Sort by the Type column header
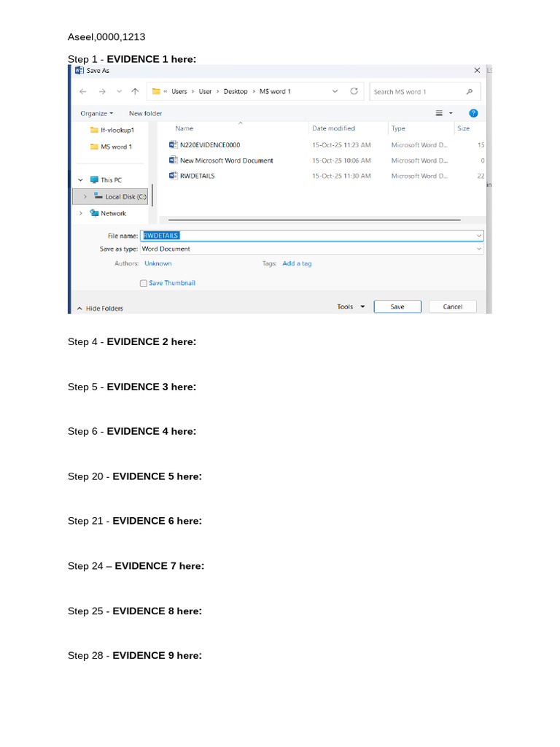Image resolution: width=560 pixels, height=747 pixels. coord(398,128)
